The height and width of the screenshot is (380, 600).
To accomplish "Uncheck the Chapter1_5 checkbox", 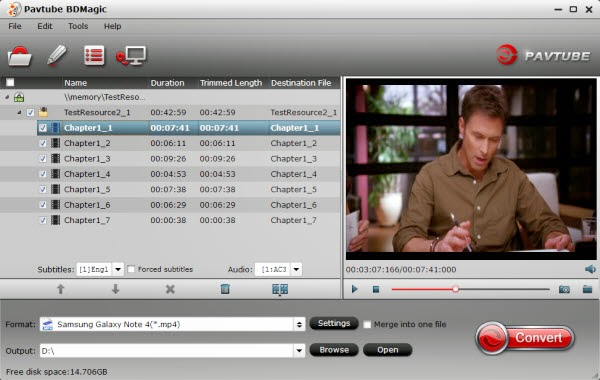I will (x=43, y=189).
